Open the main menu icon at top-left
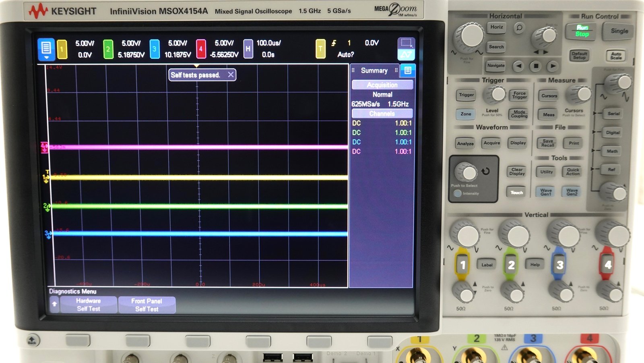 coord(46,49)
